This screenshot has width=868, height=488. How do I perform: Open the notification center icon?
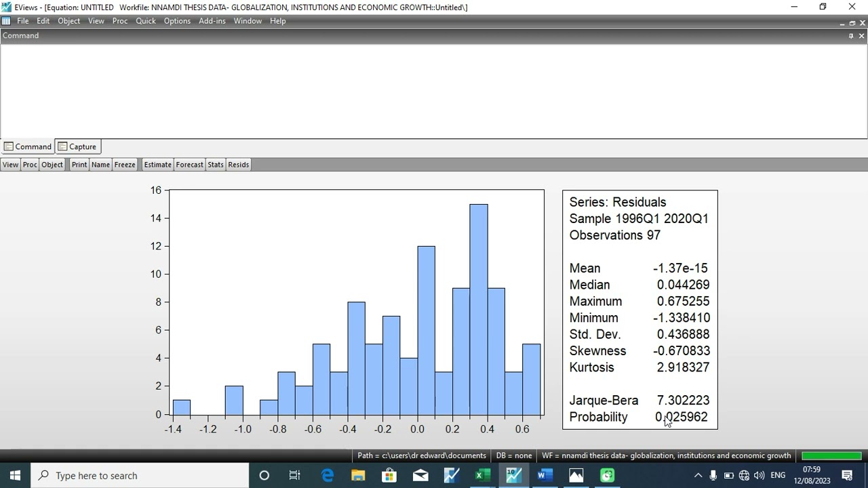click(847, 476)
